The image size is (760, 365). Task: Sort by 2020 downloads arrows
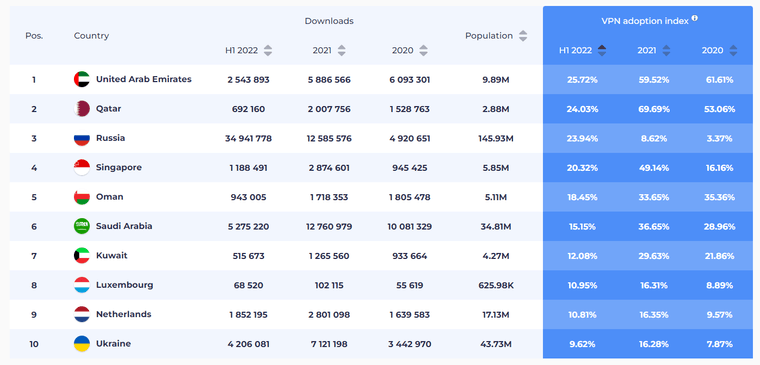point(424,50)
